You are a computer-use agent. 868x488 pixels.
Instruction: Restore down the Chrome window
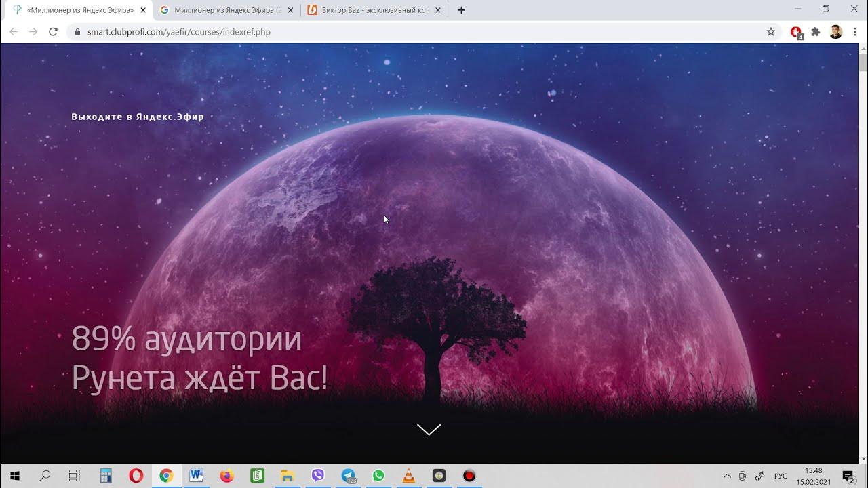click(x=826, y=9)
